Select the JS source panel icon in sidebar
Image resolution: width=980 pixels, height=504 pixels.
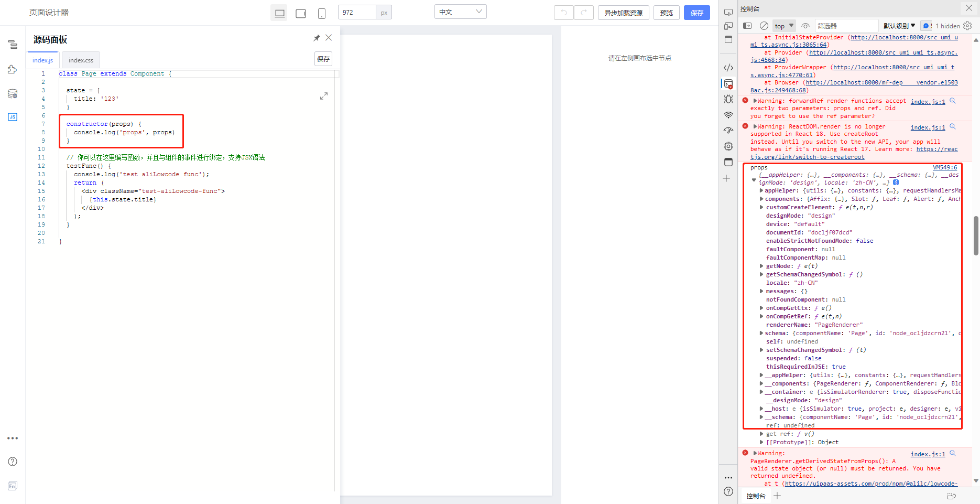click(12, 116)
